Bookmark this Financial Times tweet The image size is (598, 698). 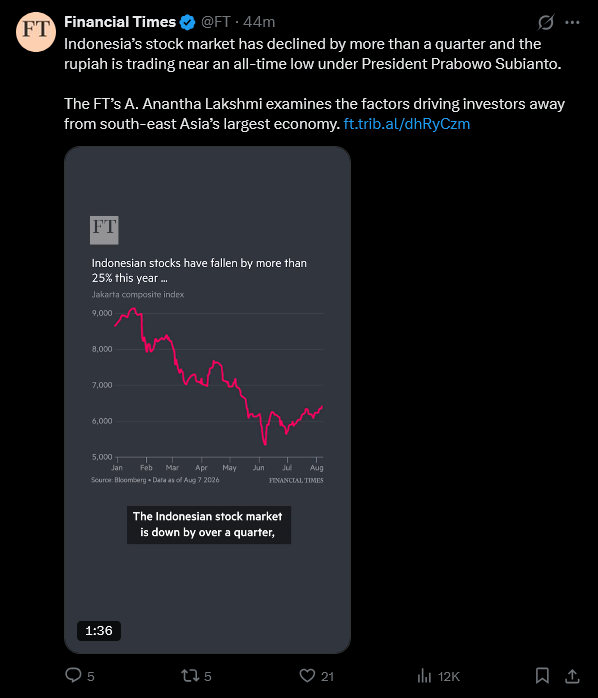point(542,676)
